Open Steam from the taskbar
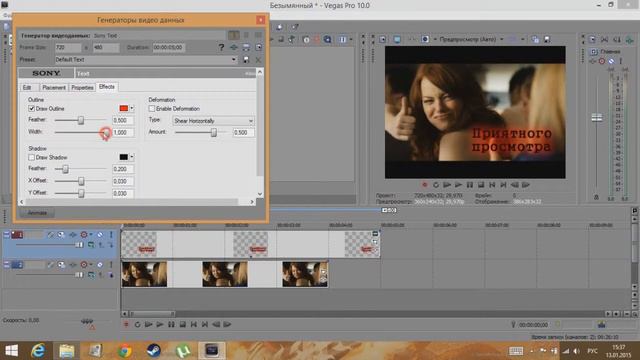 (x=153, y=351)
